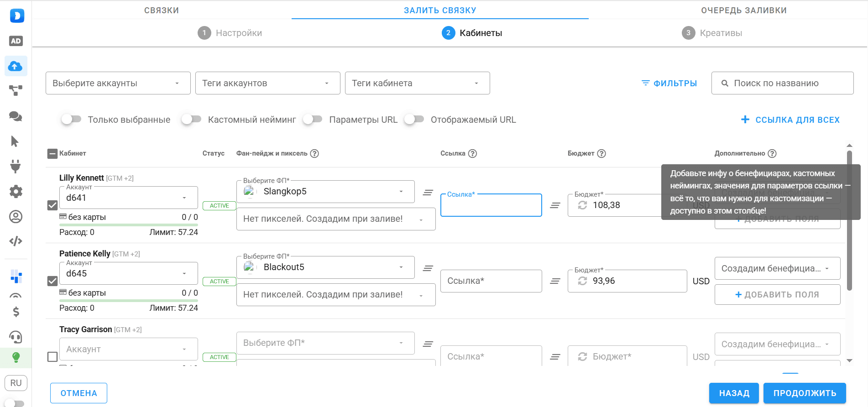
Task: Open the support headset icon
Action: tap(16, 337)
